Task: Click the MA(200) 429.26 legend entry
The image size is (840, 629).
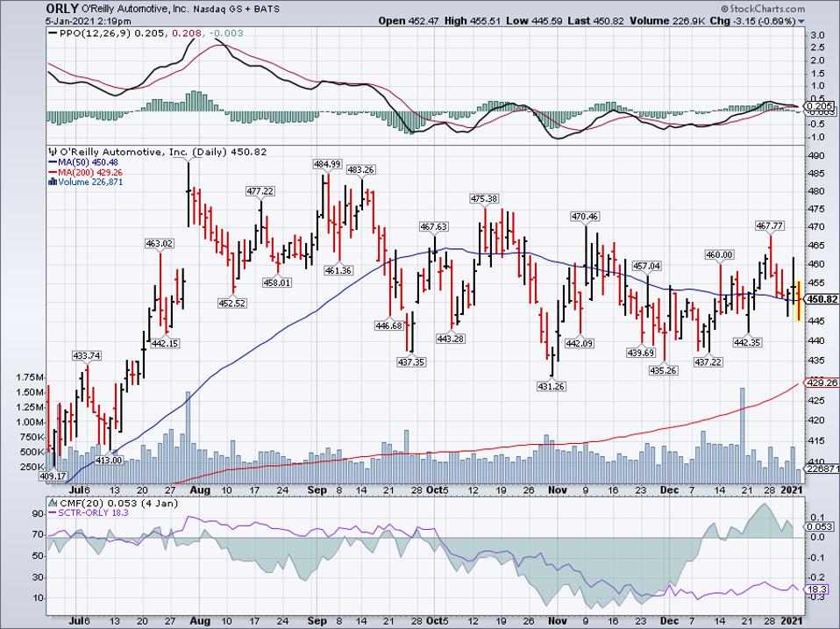Action: tap(90, 173)
